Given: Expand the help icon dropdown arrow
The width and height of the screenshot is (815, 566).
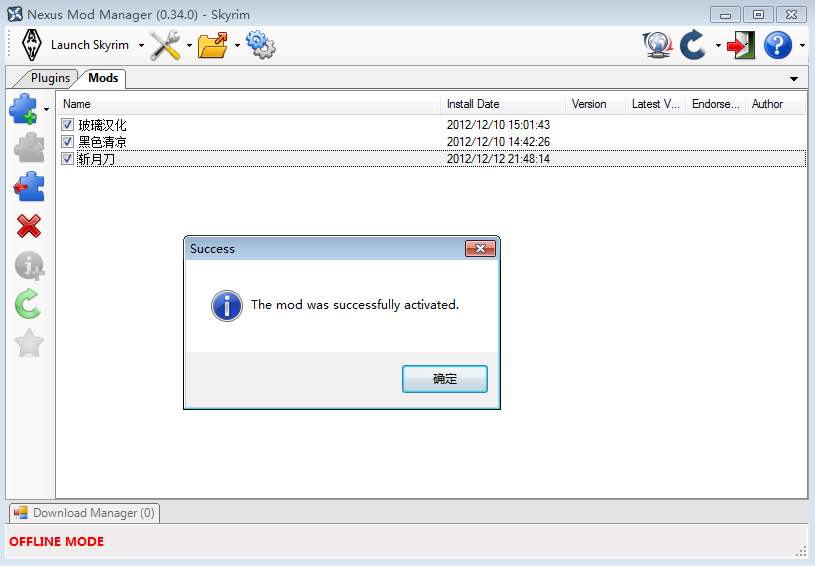Looking at the screenshot, I should coord(802,46).
